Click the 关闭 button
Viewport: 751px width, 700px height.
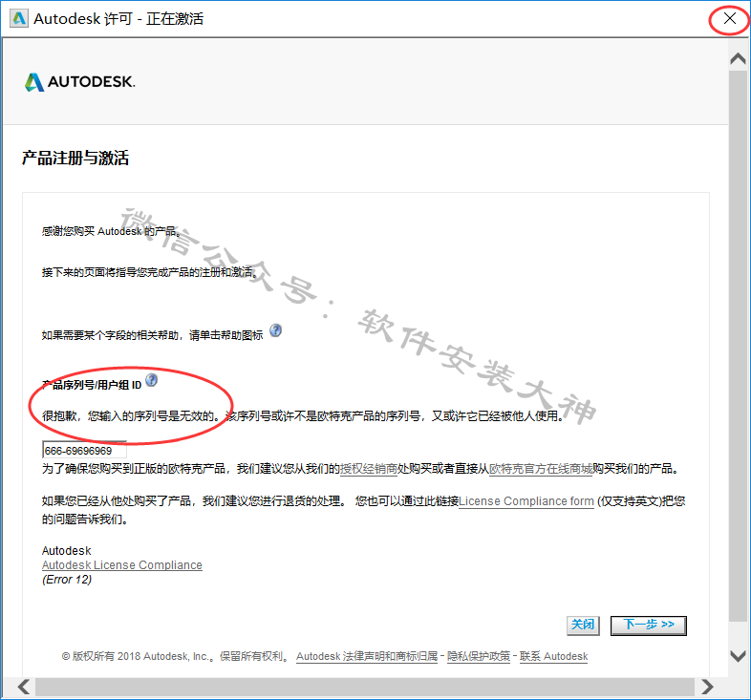[x=583, y=626]
